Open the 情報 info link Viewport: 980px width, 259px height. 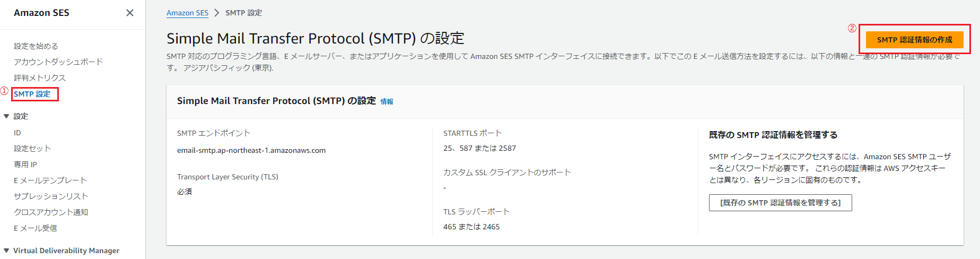(x=387, y=101)
